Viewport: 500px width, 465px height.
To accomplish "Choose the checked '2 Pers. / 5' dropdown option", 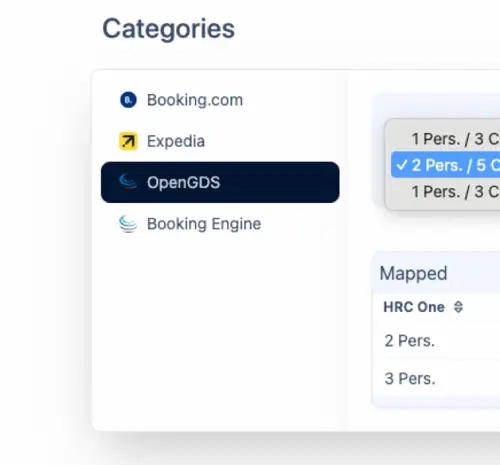I will tap(445, 165).
